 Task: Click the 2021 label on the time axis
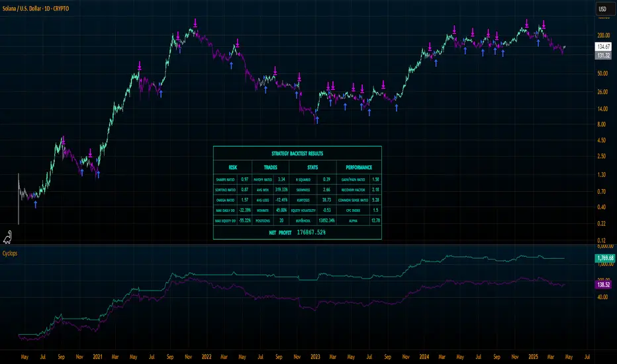click(97, 355)
